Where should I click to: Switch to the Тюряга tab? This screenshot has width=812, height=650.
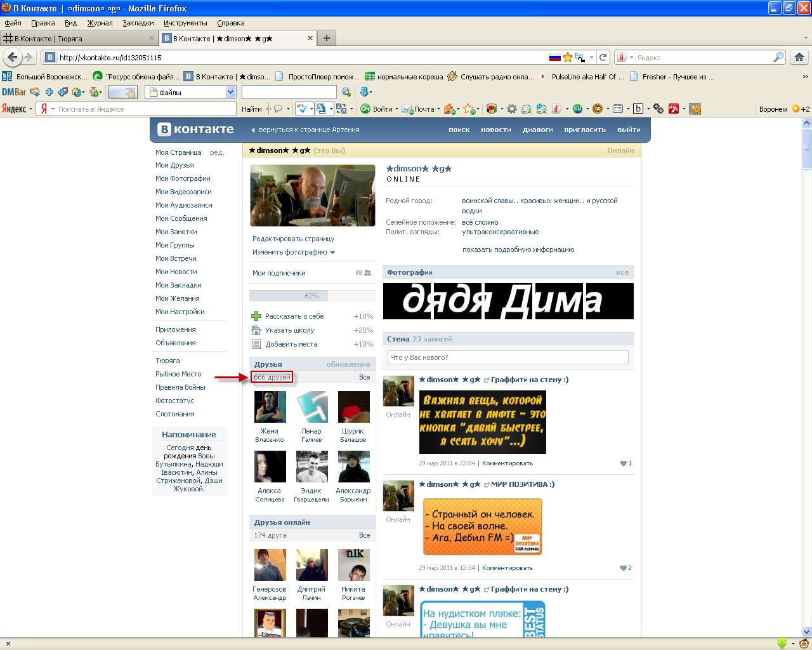click(79, 38)
